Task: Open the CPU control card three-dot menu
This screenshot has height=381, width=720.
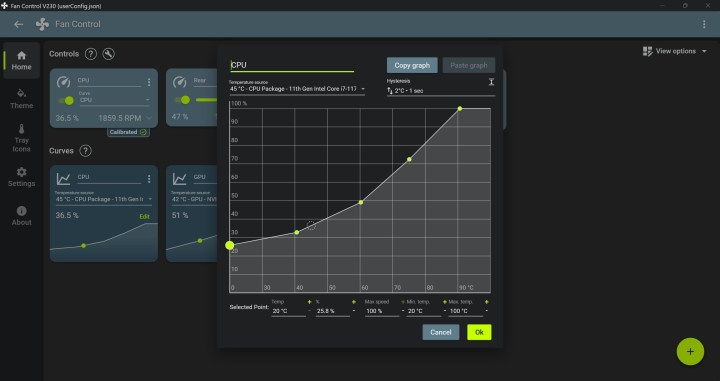Action: point(149,82)
